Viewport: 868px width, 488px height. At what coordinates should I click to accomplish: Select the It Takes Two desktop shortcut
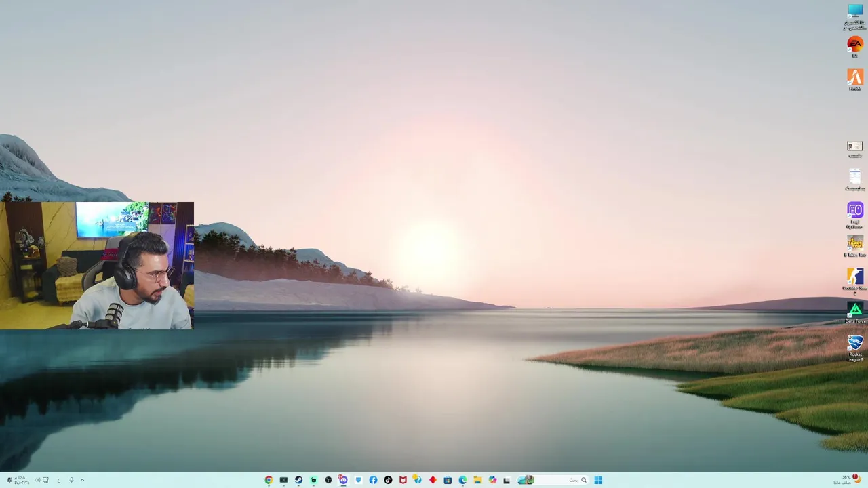[x=854, y=247]
